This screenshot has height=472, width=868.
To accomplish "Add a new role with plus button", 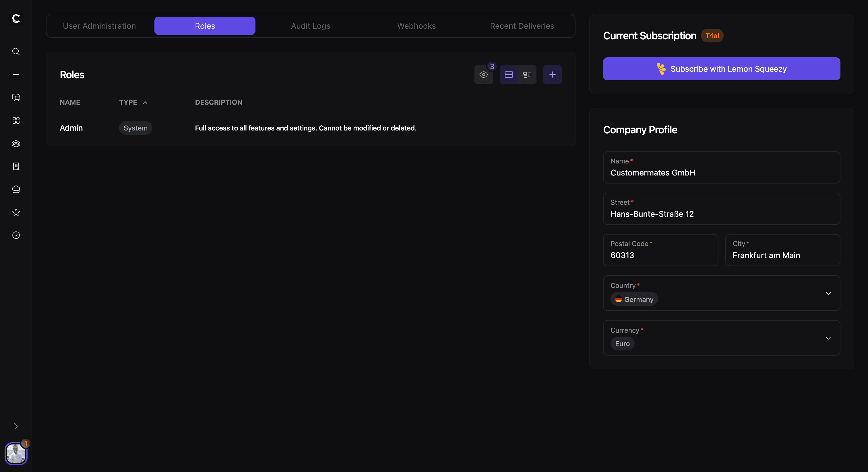I will pos(552,75).
